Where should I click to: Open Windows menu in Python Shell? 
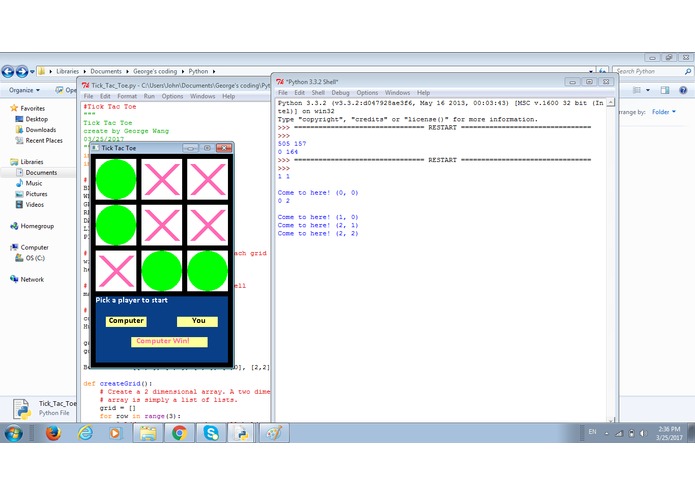coord(397,93)
